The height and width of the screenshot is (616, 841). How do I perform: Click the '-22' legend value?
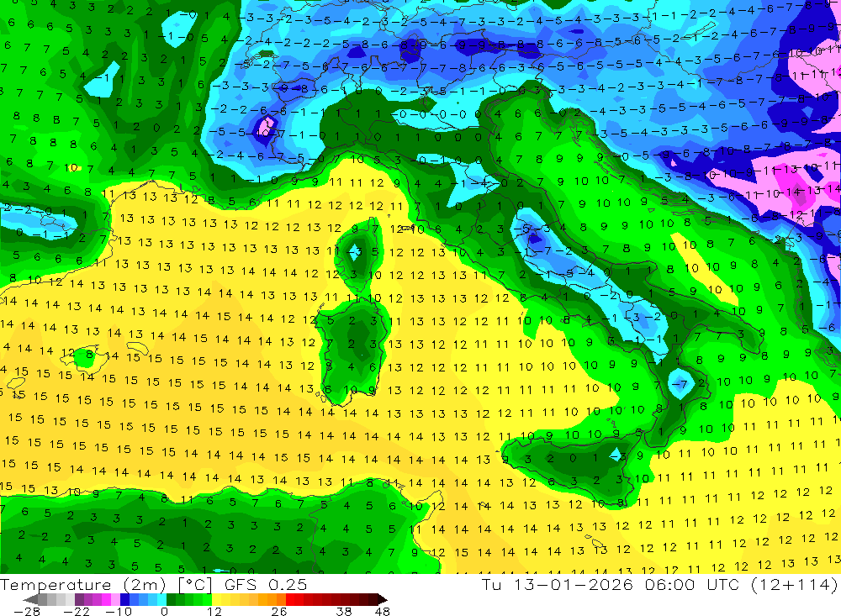(x=77, y=611)
